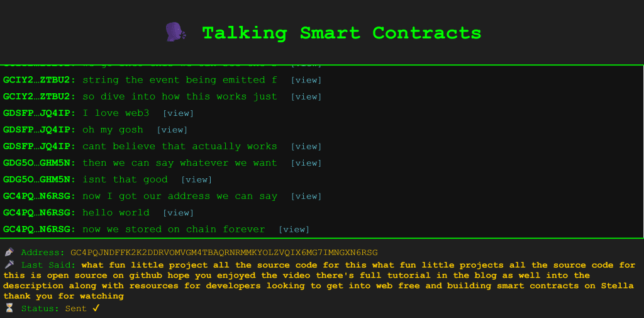This screenshot has width=644, height=318.
Task: Click sender GDSFP…JQ4IP on 'I love web3'
Action: pyautogui.click(x=40, y=113)
